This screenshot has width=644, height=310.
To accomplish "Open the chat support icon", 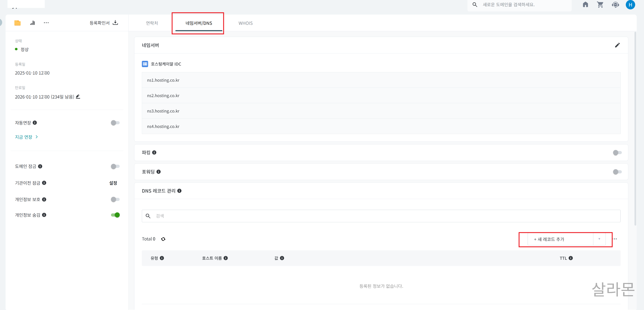I will (615, 5).
